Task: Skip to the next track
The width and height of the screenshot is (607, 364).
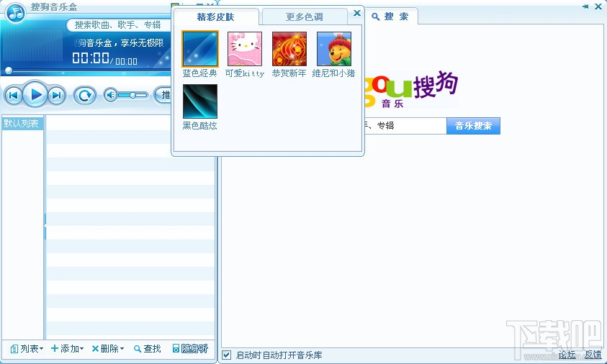Action: click(56, 95)
